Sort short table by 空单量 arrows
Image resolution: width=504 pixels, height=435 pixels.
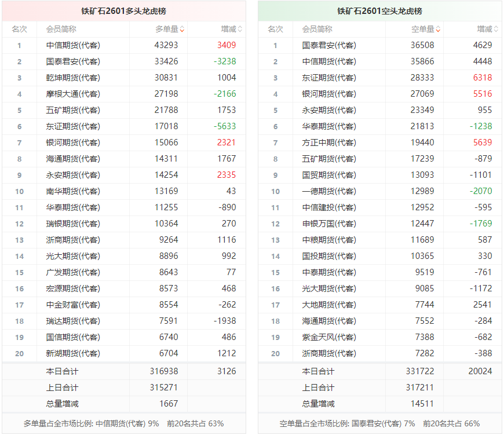(x=438, y=29)
